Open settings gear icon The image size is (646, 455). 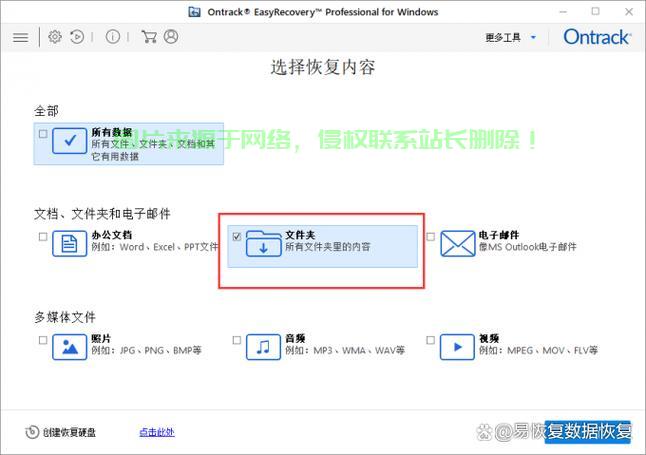click(55, 37)
